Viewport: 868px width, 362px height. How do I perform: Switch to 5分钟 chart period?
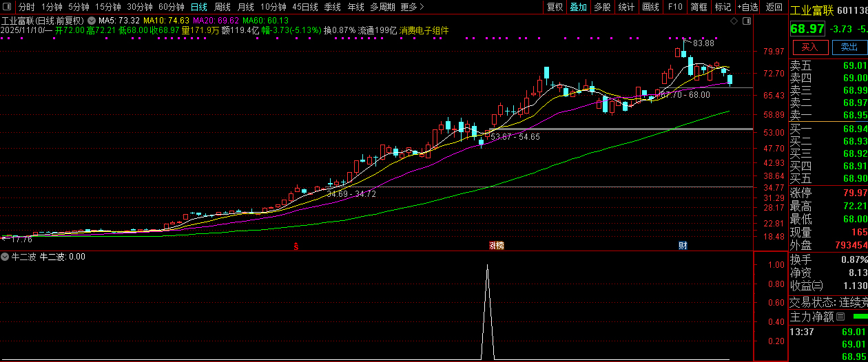tap(79, 7)
